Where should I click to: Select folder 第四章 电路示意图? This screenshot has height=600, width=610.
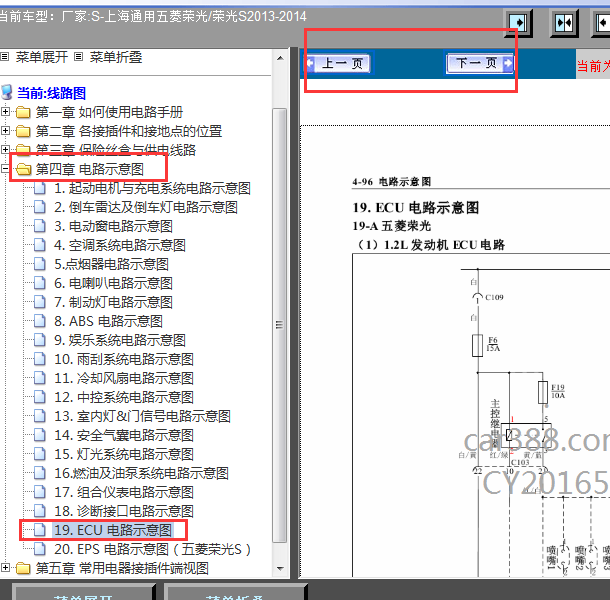[x=90, y=169]
